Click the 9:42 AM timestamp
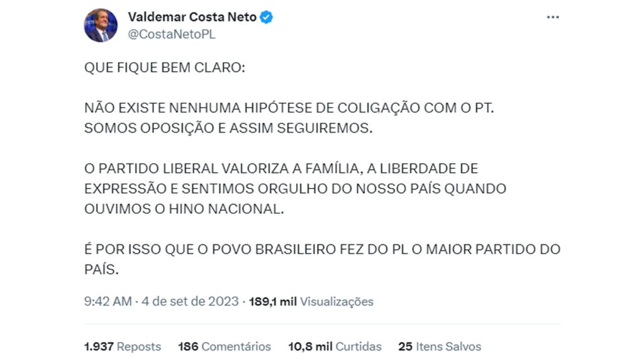Viewport: 644px width, 362px height. [x=108, y=302]
